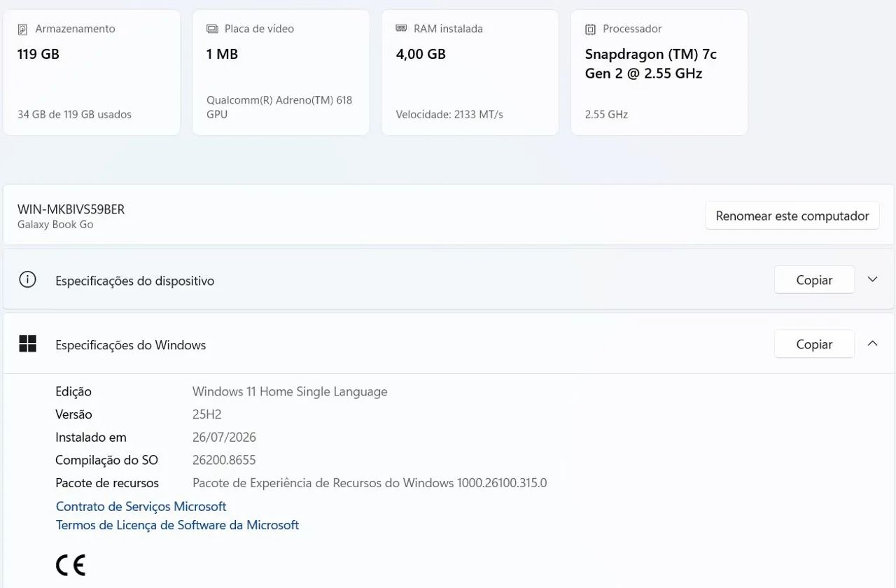Click the Especificações do Windows heading

[130, 345]
